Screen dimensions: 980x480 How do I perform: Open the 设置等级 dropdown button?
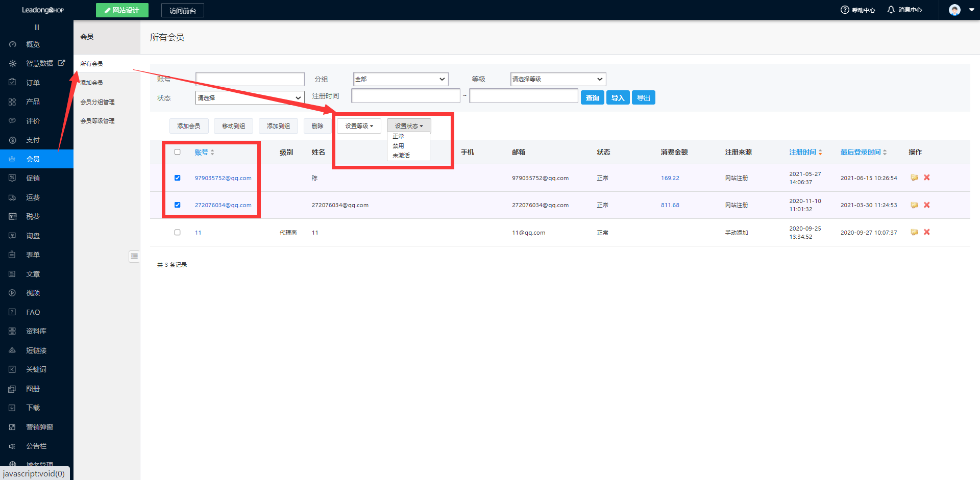point(359,126)
